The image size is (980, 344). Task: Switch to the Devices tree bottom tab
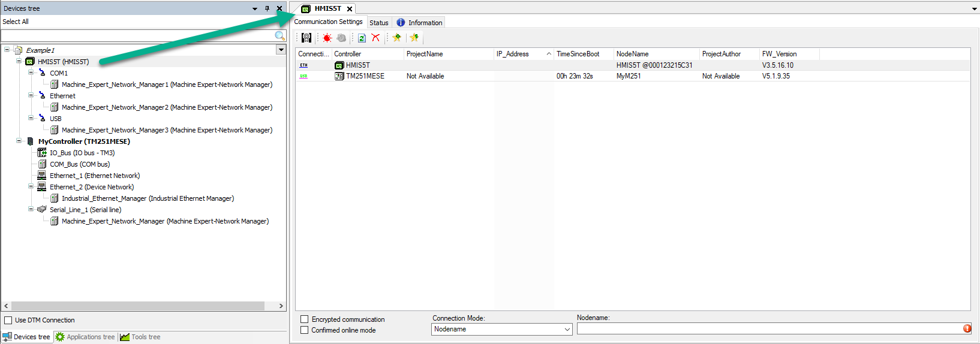point(26,337)
